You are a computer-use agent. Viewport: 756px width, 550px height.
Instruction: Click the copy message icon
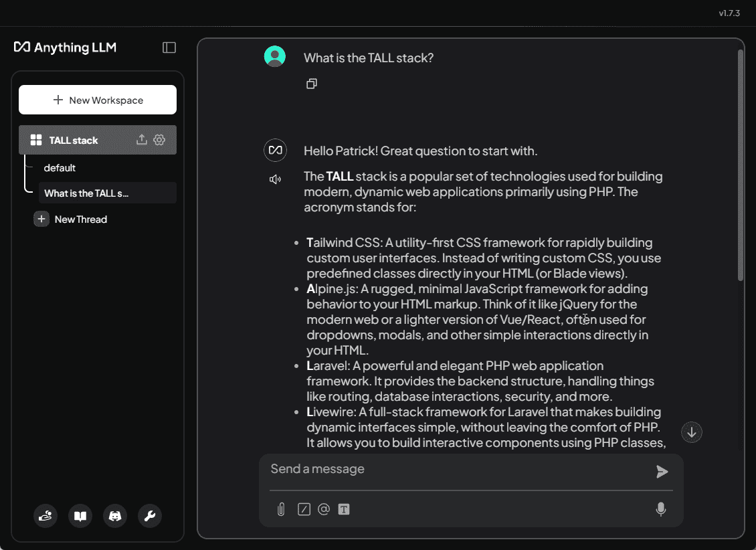click(312, 84)
